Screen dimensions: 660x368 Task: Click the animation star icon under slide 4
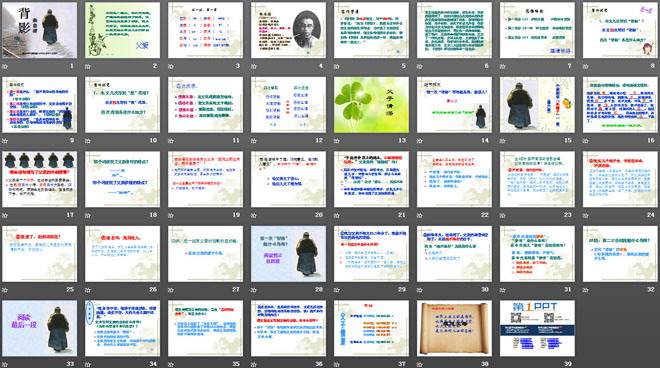254,66
